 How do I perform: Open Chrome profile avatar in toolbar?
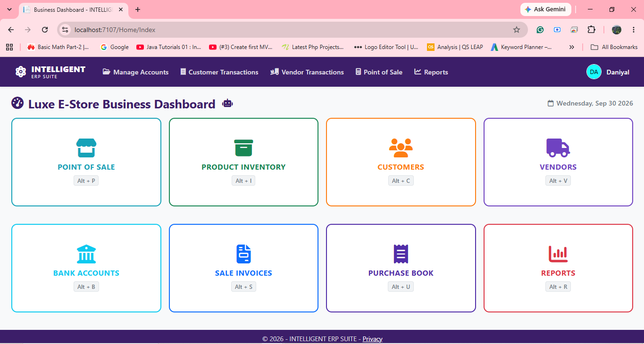click(x=617, y=30)
